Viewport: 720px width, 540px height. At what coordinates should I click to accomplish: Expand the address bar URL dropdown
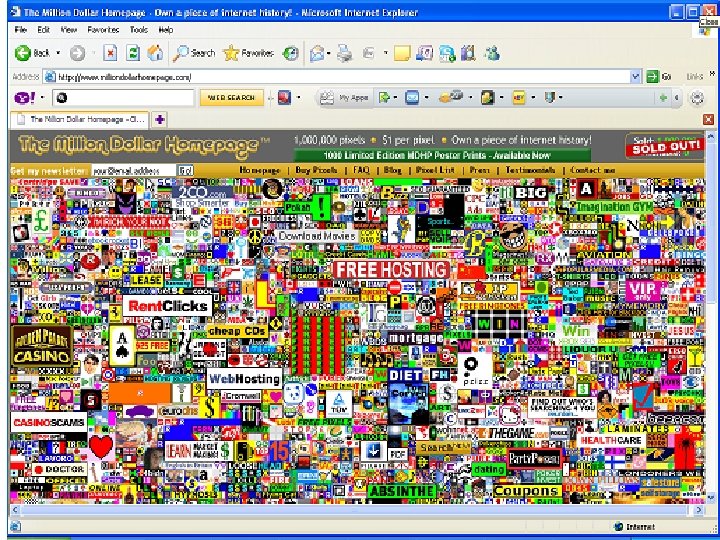point(636,77)
